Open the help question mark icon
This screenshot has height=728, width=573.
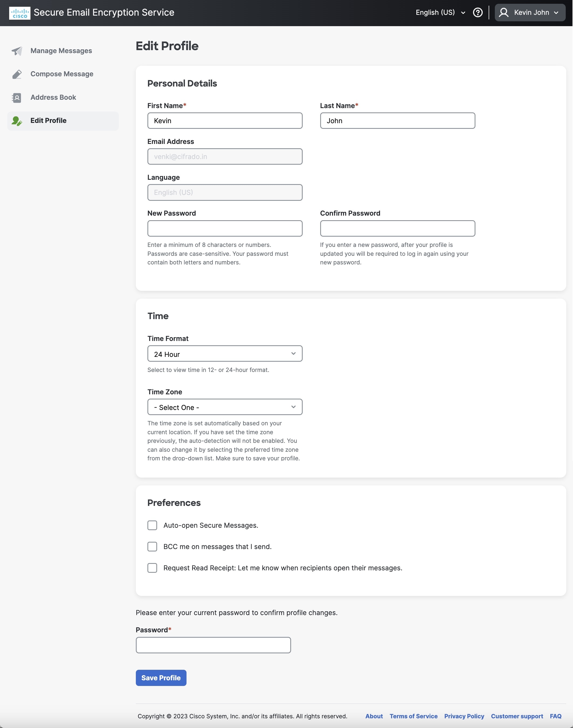[x=478, y=12]
